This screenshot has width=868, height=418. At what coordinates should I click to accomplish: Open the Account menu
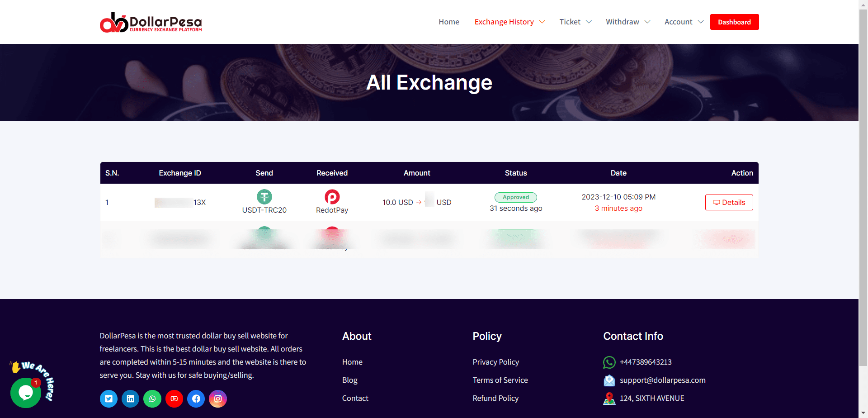point(678,22)
